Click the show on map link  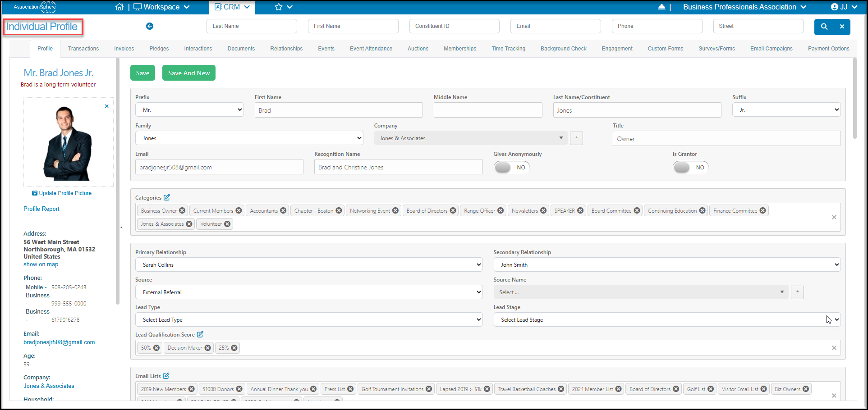pyautogui.click(x=41, y=264)
